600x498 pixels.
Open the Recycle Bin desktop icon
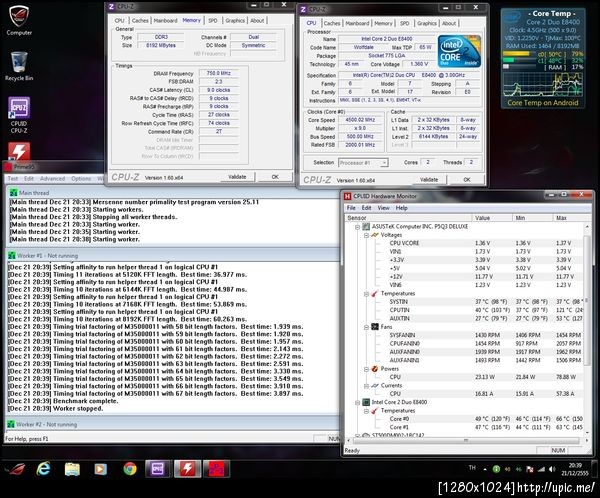[x=19, y=66]
